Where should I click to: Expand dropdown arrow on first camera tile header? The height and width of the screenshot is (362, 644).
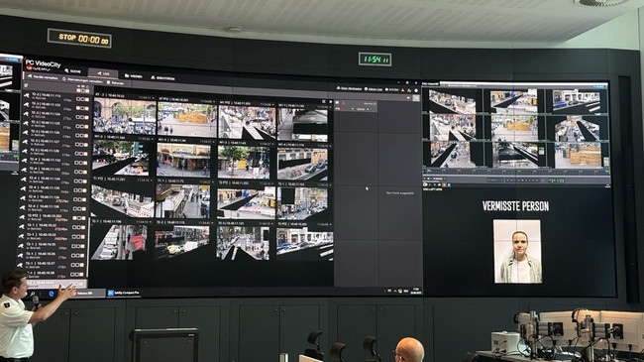click(154, 98)
